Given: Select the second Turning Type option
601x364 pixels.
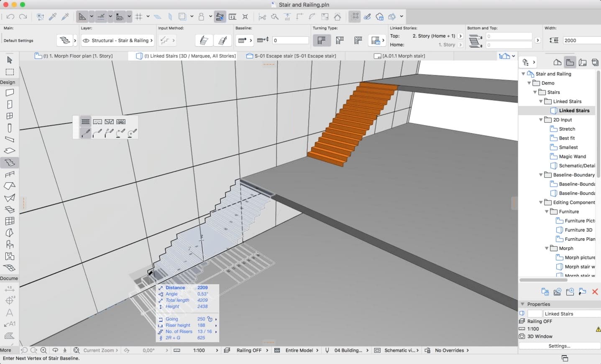Looking at the screenshot, I should [x=340, y=41].
